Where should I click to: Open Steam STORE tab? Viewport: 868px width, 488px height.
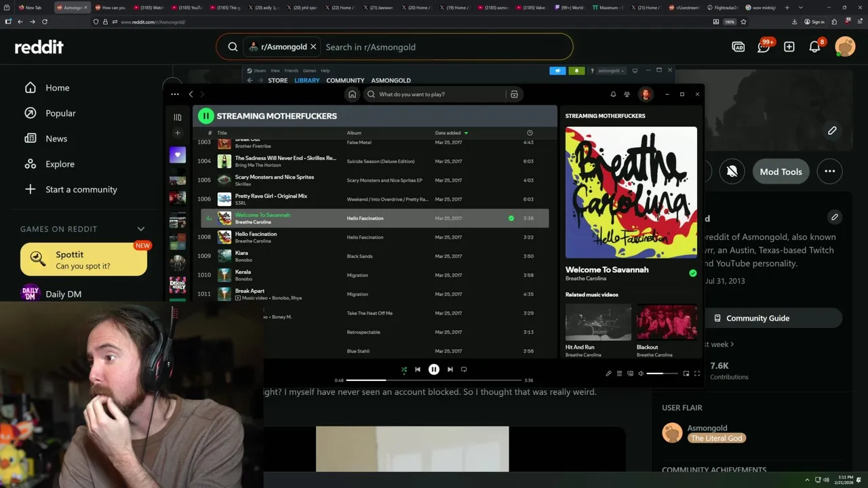[x=277, y=81]
